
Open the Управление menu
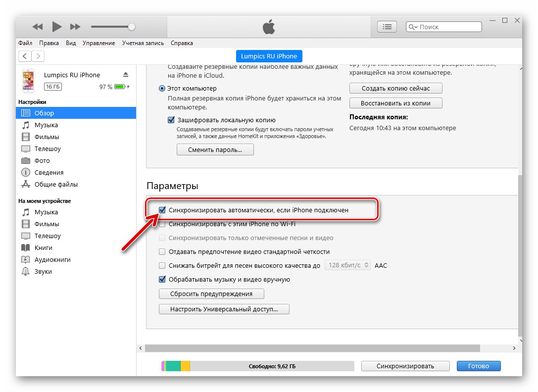[x=98, y=43]
